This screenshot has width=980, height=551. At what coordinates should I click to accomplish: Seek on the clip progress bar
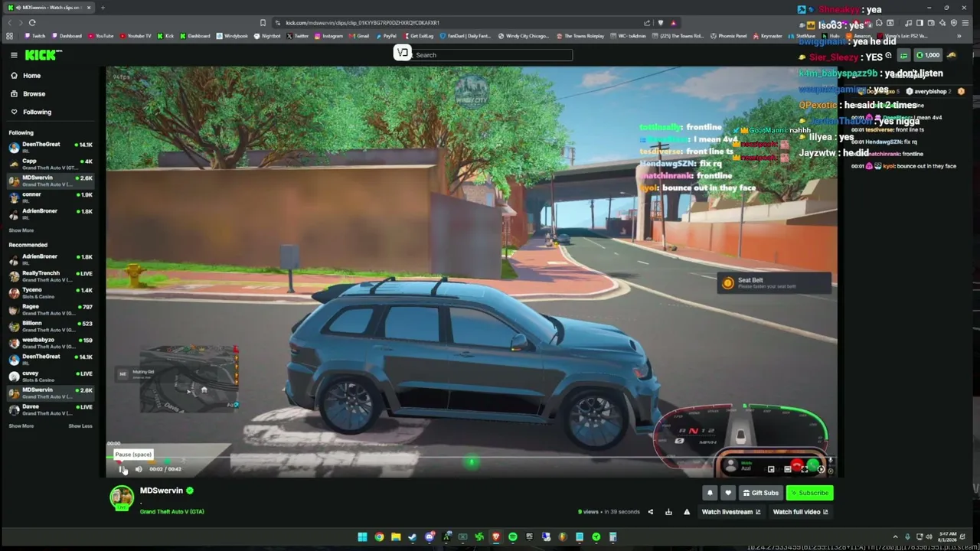click(x=471, y=458)
